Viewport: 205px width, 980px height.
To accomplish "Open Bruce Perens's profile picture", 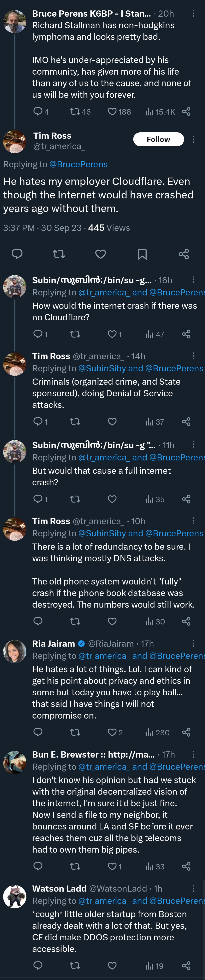I will (15, 21).
